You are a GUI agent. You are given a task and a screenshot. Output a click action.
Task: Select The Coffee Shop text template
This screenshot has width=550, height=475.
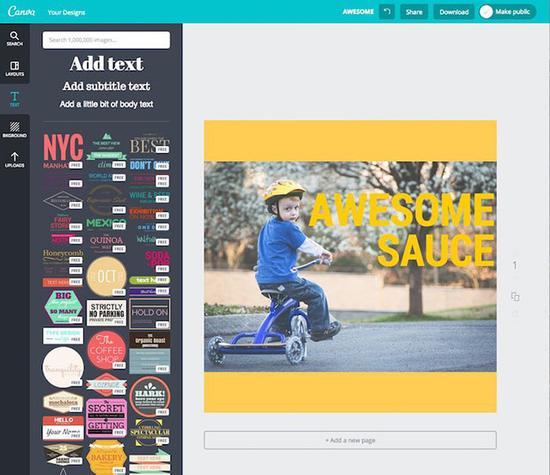[106, 350]
